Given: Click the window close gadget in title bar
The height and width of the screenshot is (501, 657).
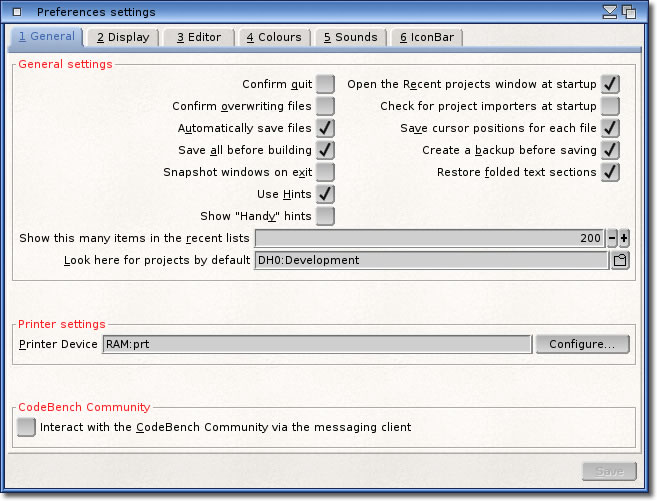Looking at the screenshot, I should point(16,12).
